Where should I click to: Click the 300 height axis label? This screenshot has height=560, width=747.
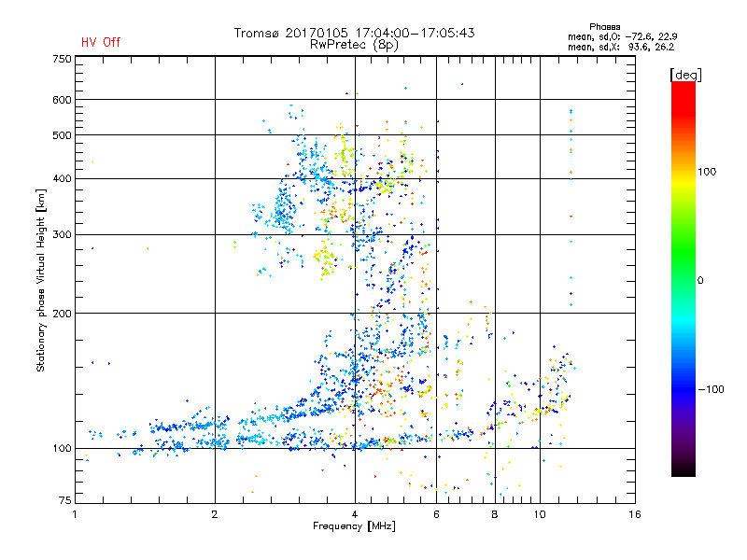[62, 235]
